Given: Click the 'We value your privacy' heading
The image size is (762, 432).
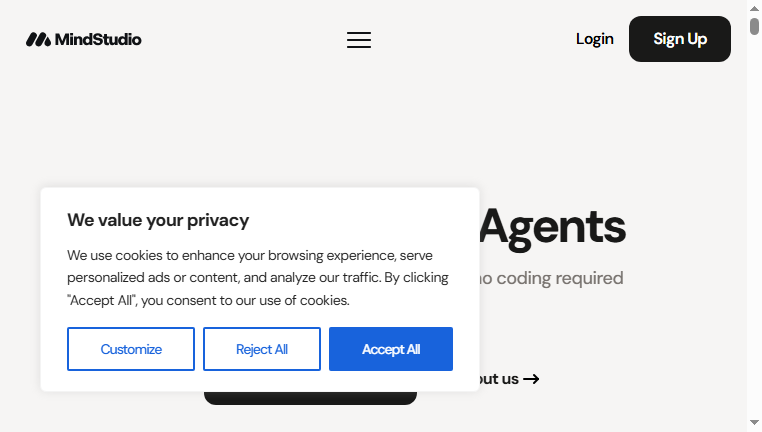Looking at the screenshot, I should click(x=158, y=220).
